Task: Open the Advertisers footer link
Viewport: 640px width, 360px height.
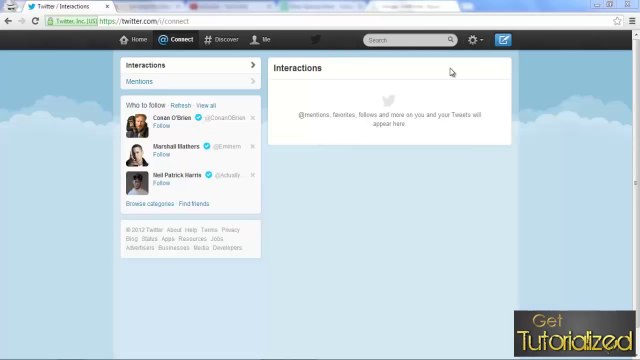Action: pos(140,248)
